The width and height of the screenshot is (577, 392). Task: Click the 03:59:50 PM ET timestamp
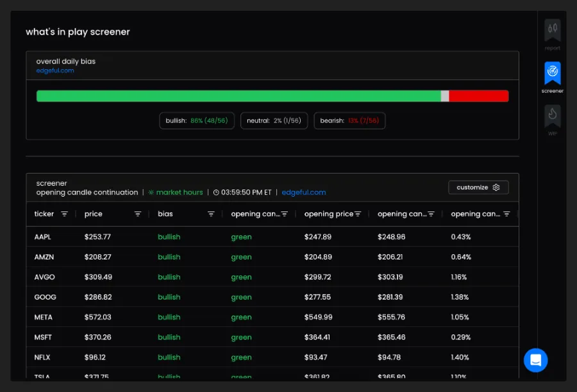[x=246, y=192]
